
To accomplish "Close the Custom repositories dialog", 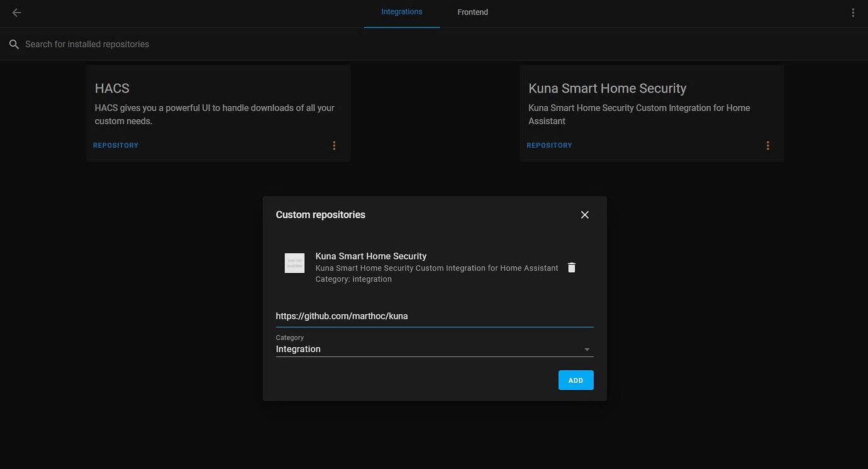I will (584, 214).
